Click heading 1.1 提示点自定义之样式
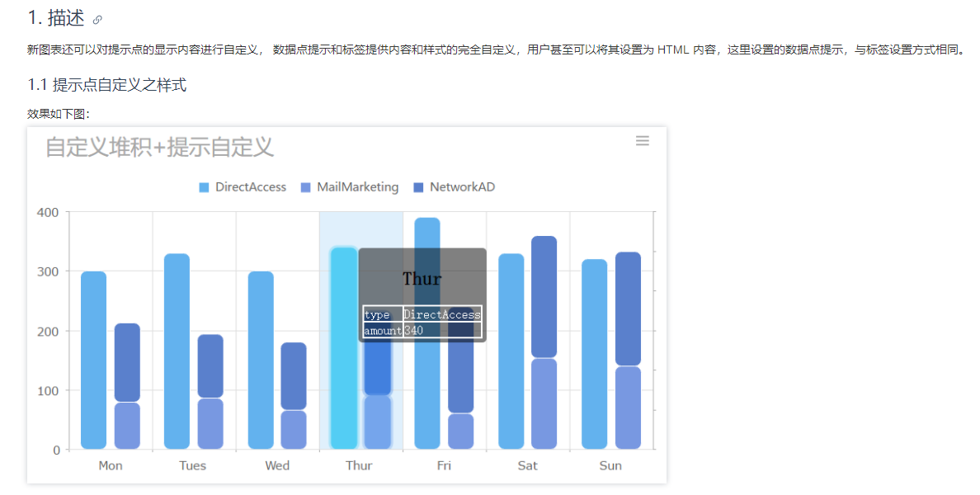 (x=107, y=85)
